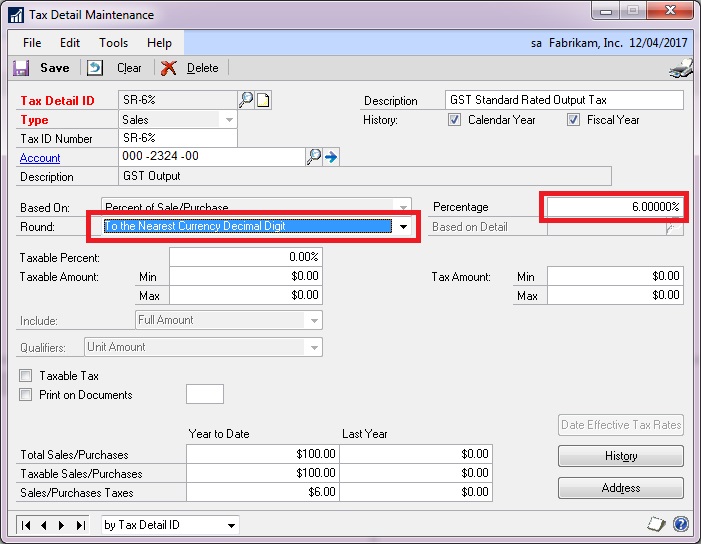Click the Account expansion blue arrow
Screen dimensions: 701x544
click(331, 157)
